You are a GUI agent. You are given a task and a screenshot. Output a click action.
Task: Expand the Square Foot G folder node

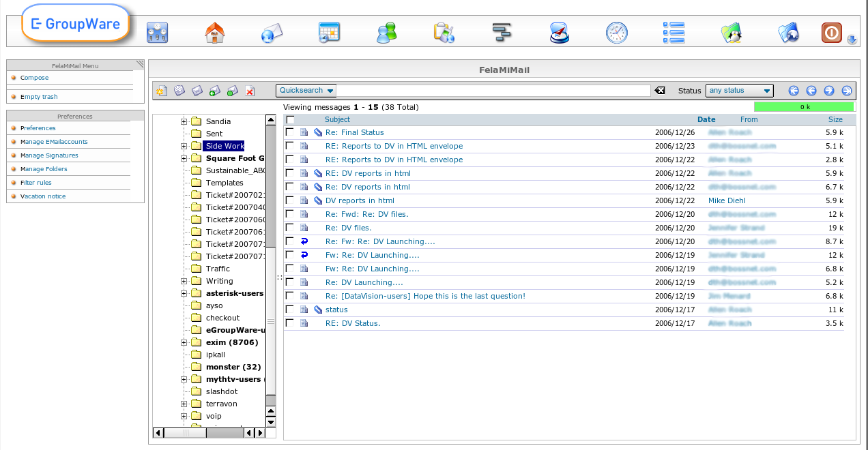coord(184,158)
